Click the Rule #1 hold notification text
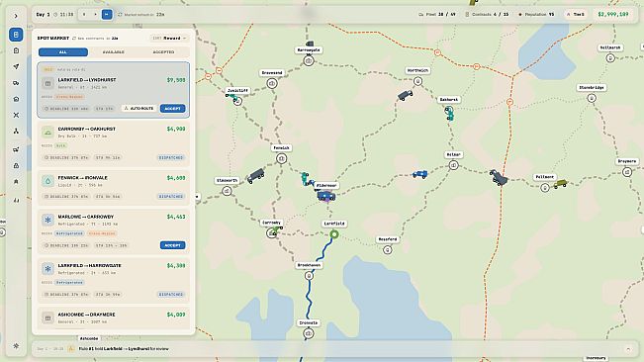Image resolution: width=644 pixels, height=362 pixels. (x=124, y=349)
